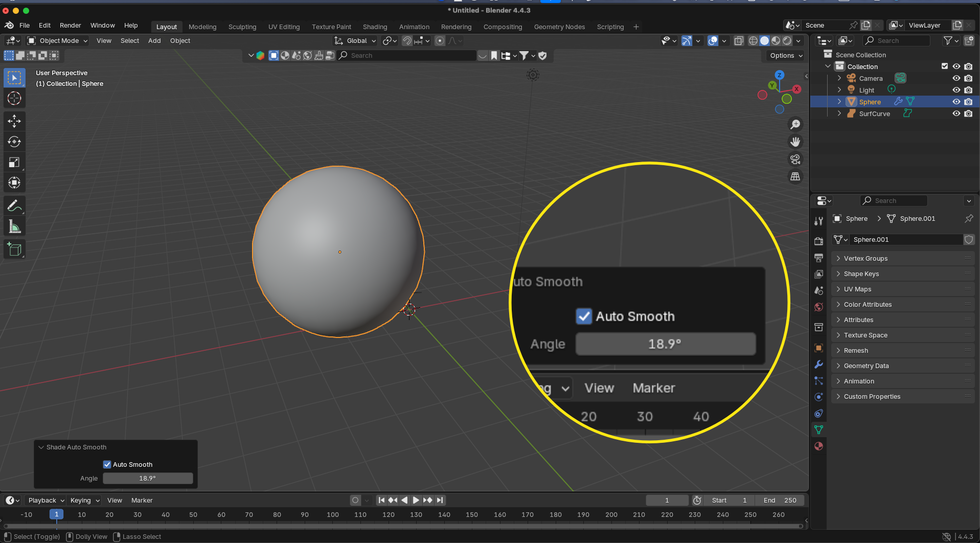Image resolution: width=980 pixels, height=543 pixels.
Task: Open the Object properties tab
Action: 819,348
